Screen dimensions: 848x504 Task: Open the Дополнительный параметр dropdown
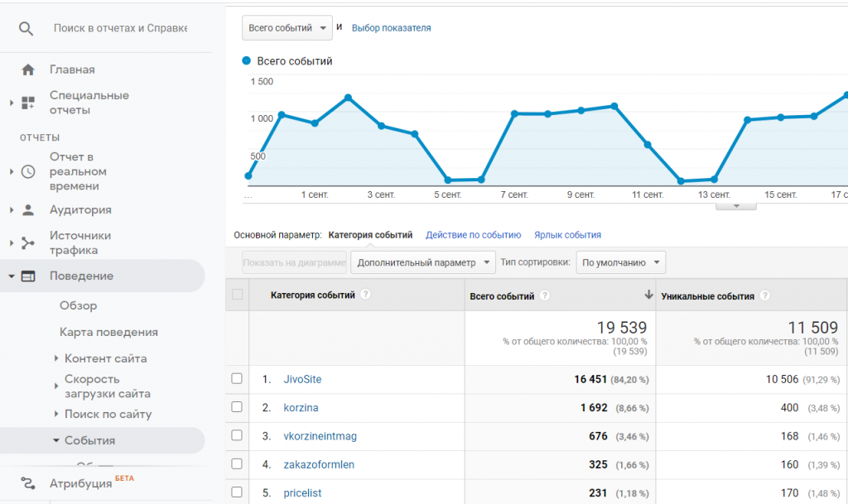(422, 262)
